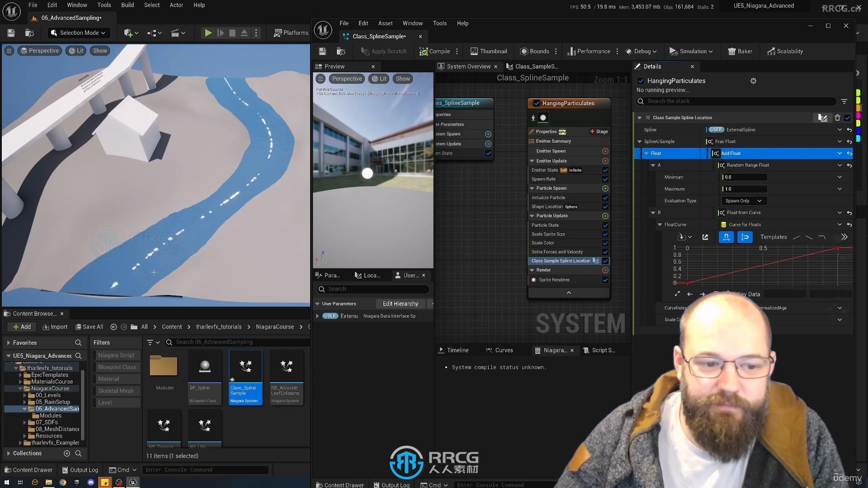Add a module to the Particle Update stage
868x488 pixels.
coord(605,216)
